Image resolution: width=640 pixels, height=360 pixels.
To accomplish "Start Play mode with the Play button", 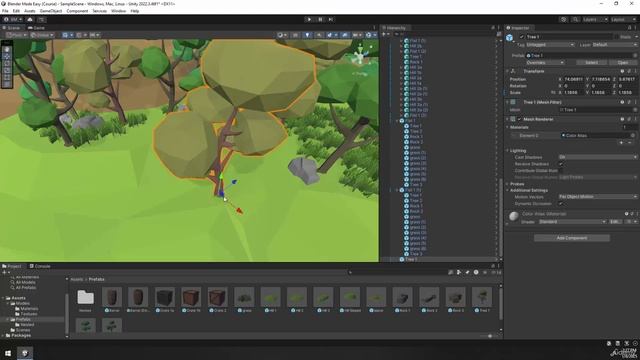I will [309, 19].
